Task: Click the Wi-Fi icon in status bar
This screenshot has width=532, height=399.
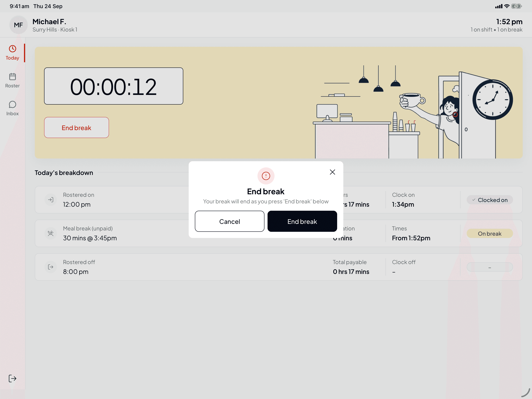Action: point(506,6)
